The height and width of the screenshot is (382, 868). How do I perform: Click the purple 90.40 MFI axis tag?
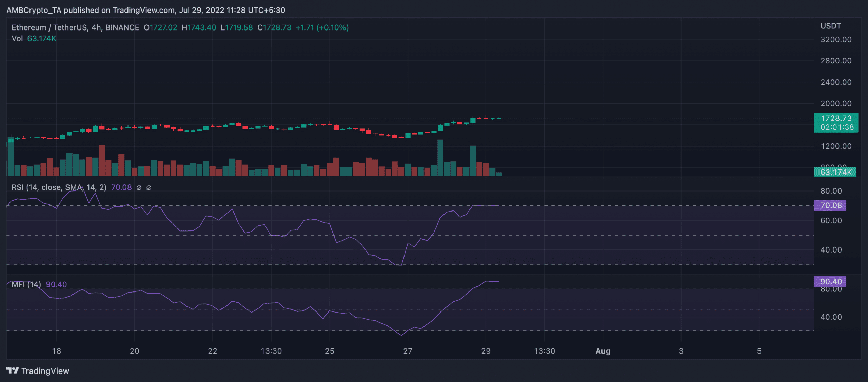click(830, 282)
